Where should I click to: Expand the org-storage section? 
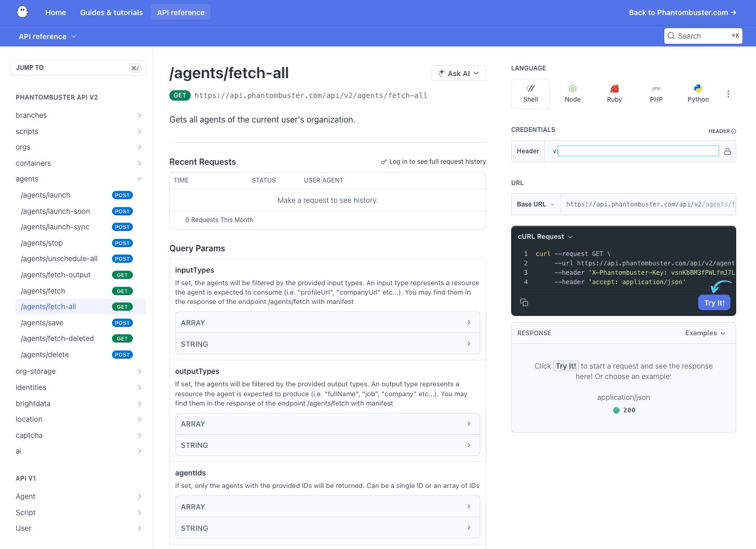coord(81,371)
